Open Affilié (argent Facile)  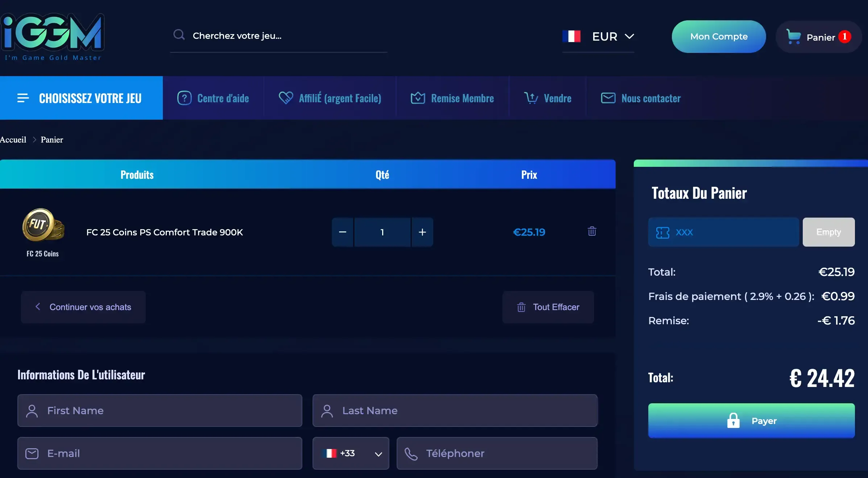[x=330, y=98]
